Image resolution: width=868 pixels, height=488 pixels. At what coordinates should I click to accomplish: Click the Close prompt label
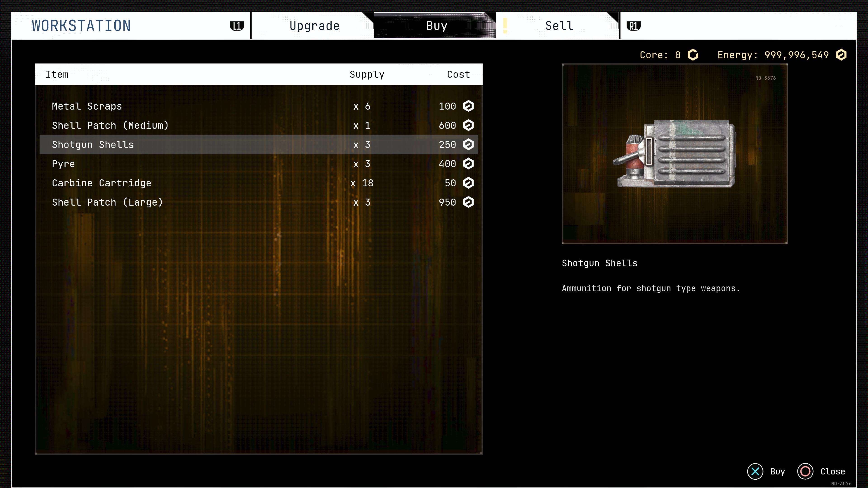(x=832, y=472)
